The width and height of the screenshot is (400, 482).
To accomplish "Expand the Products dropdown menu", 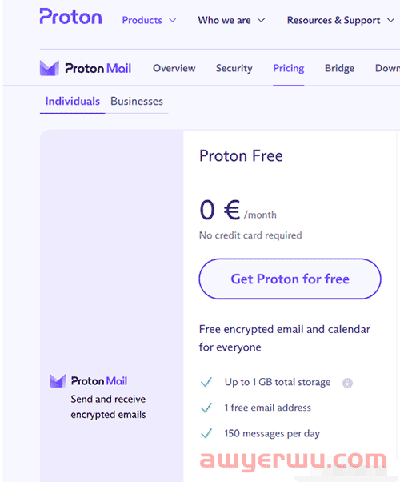I will coord(149,20).
